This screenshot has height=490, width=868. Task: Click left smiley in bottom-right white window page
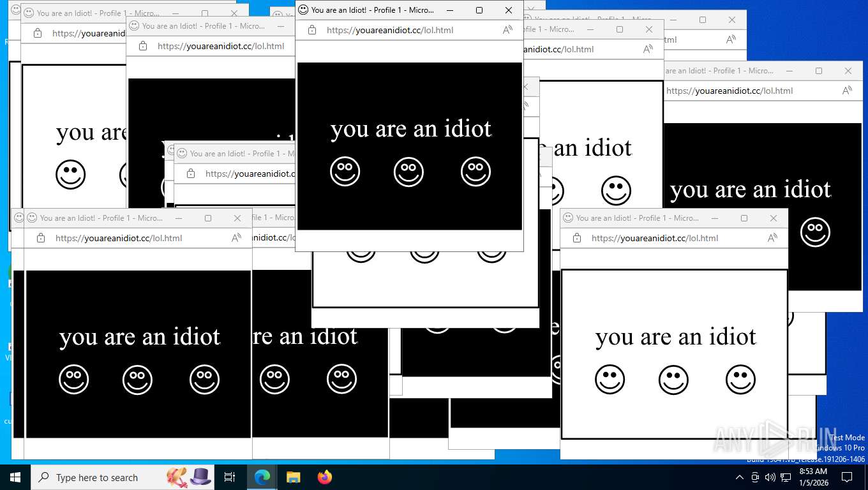(610, 380)
